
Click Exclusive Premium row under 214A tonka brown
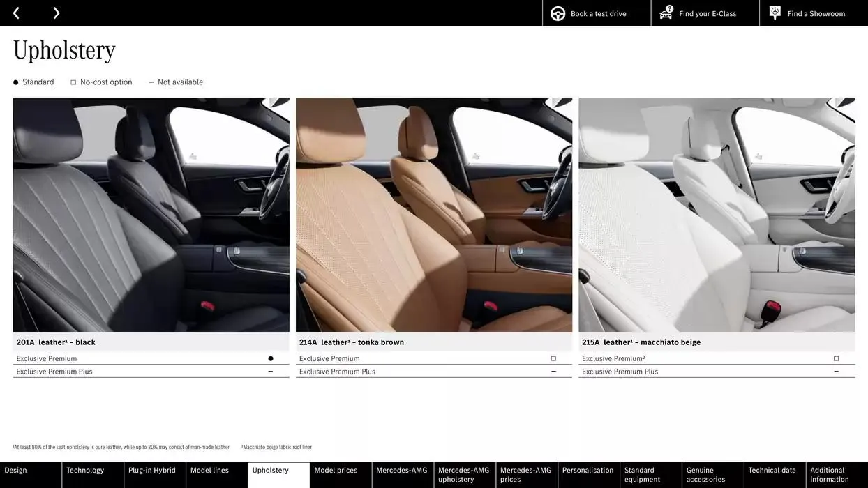tap(434, 358)
